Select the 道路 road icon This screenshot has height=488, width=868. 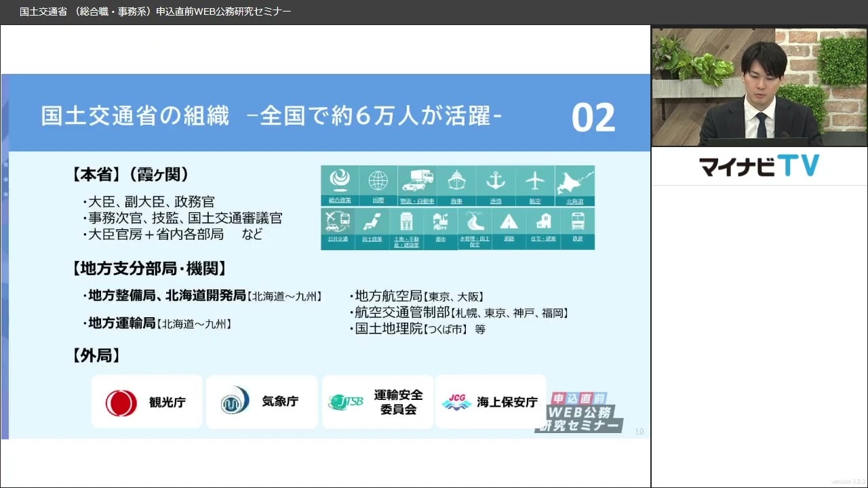pos(509,222)
